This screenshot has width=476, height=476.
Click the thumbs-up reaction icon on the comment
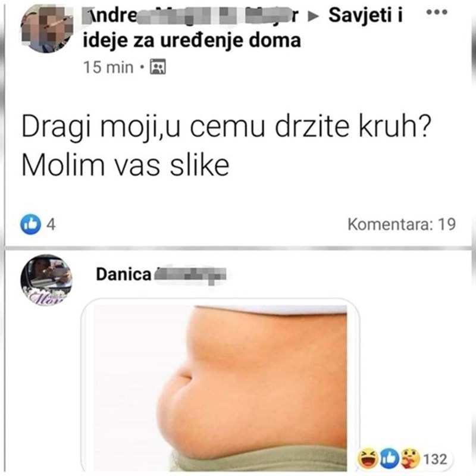click(x=389, y=458)
